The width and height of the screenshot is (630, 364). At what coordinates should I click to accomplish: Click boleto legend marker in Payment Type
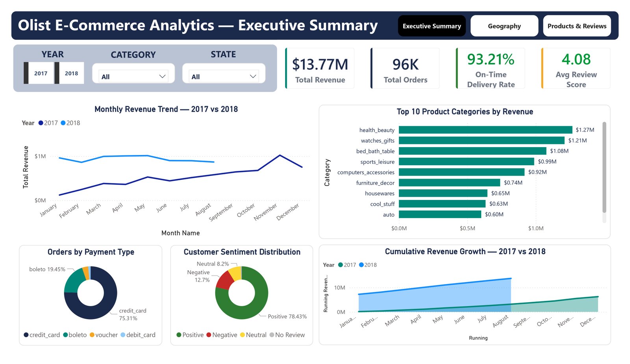[65, 335]
